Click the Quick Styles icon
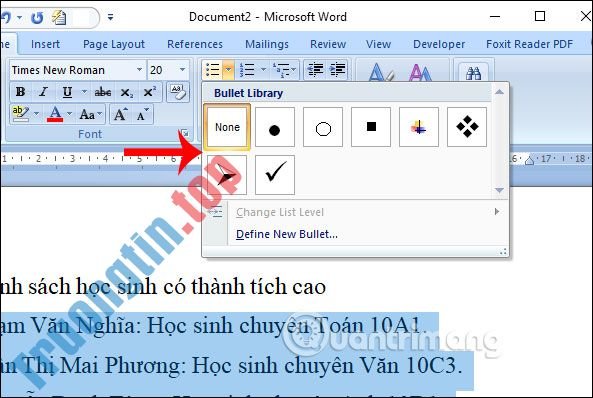The height and width of the screenshot is (398, 593). click(x=380, y=72)
